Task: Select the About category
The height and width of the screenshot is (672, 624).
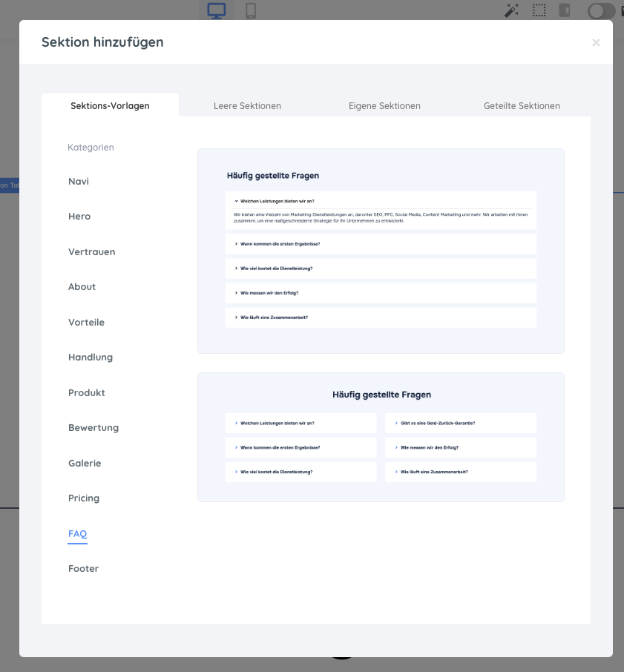Action: (x=82, y=287)
